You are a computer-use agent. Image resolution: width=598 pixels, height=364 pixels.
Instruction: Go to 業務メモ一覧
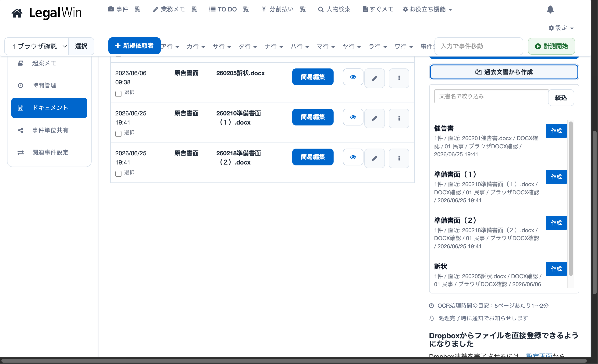[x=175, y=10]
